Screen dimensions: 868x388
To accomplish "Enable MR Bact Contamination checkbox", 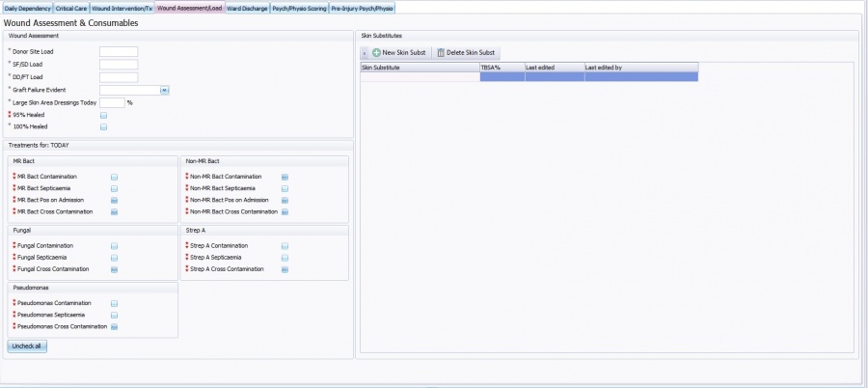I will pos(114,177).
